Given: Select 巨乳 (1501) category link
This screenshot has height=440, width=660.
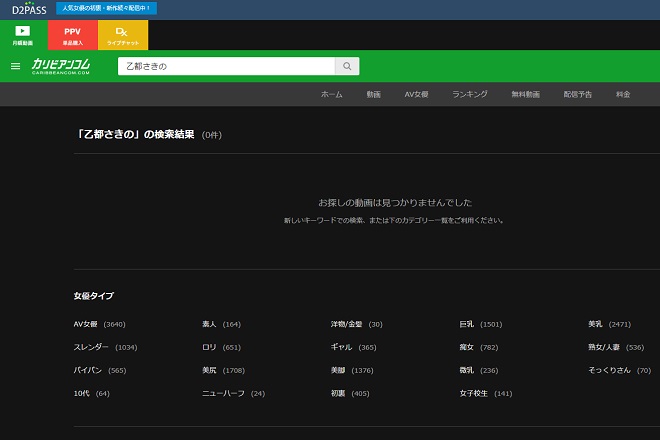Looking at the screenshot, I should tap(481, 324).
